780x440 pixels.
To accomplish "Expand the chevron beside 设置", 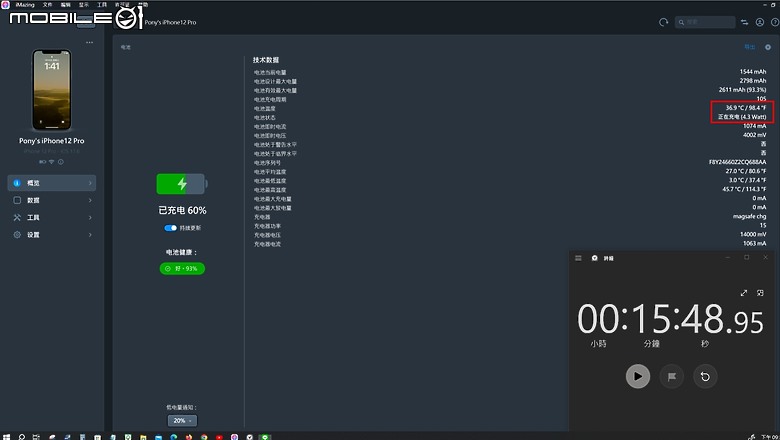I will coord(90,235).
